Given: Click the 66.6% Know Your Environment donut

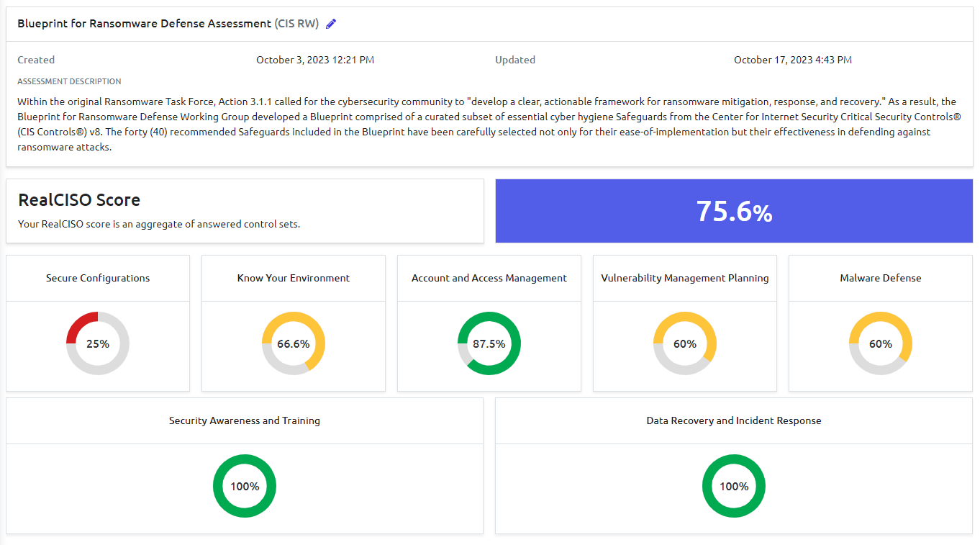Looking at the screenshot, I should click(294, 344).
